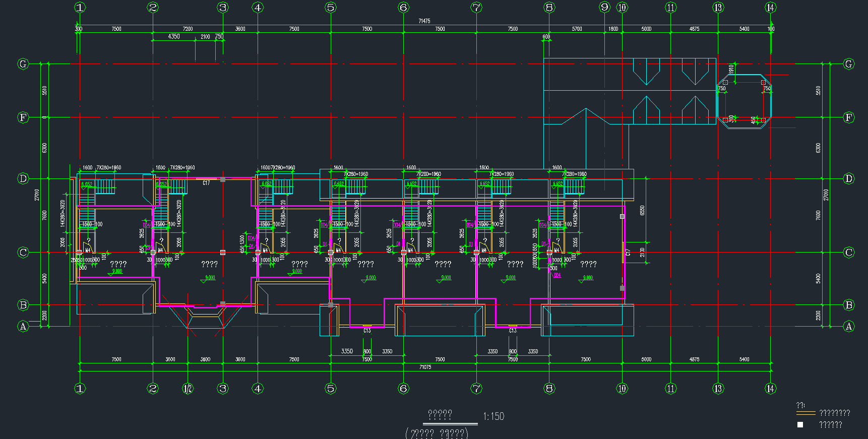Select the 1910 dimension above the octagon
Image resolution: width=868 pixels, height=439 pixels.
[x=731, y=68]
